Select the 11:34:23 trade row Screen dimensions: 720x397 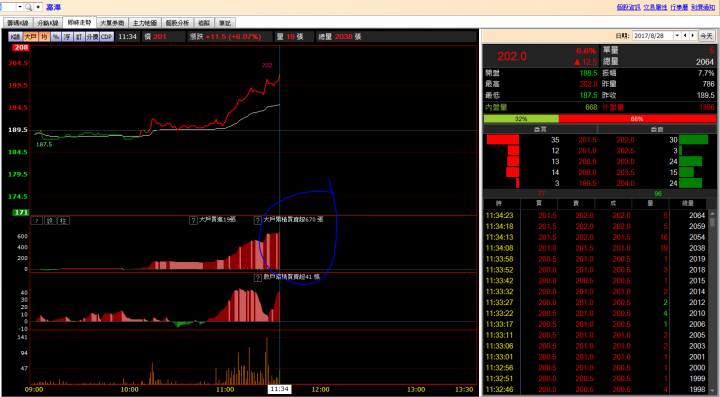(x=596, y=215)
